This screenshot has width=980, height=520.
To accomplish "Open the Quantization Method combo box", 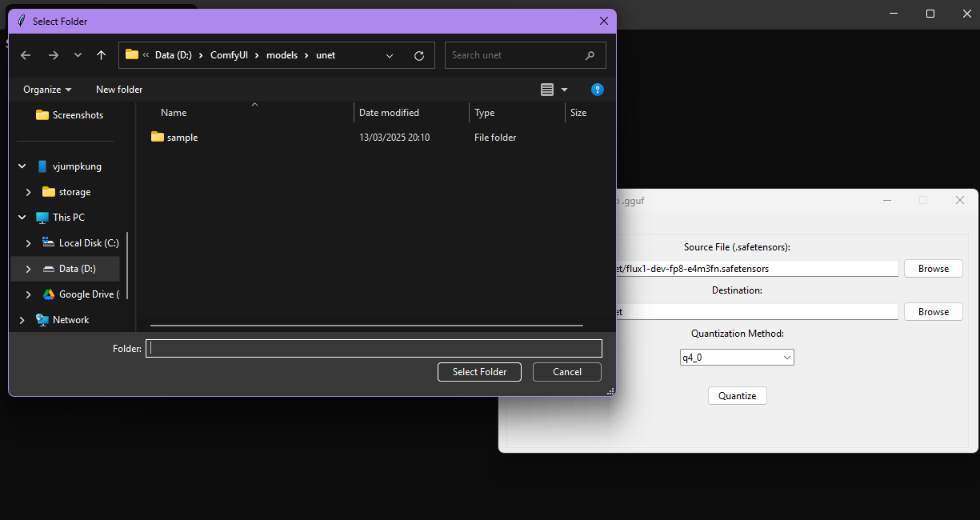I will click(x=736, y=358).
